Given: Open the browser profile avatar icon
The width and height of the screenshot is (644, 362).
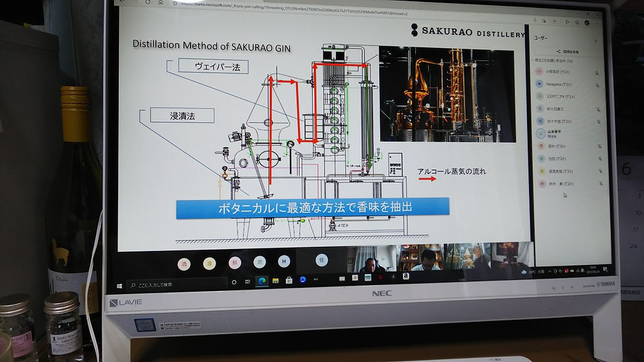Looking at the screenshot, I should tap(587, 22).
